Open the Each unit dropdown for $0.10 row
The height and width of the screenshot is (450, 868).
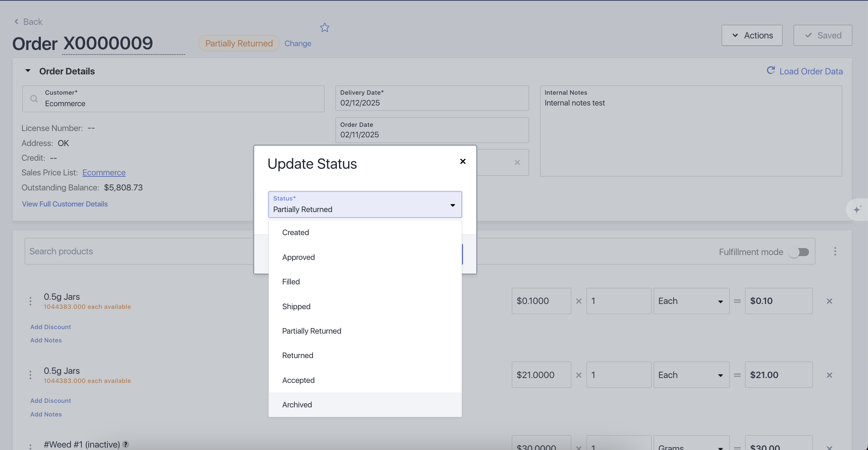pyautogui.click(x=691, y=301)
